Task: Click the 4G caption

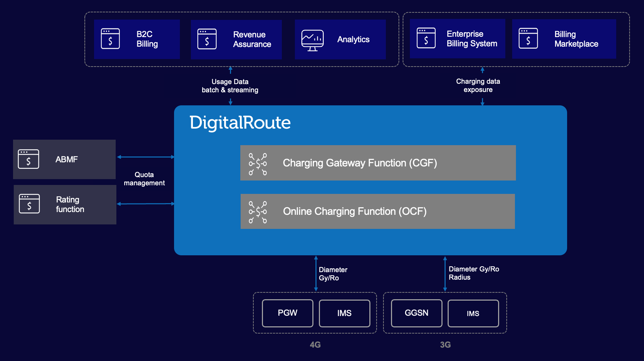Action: [315, 345]
